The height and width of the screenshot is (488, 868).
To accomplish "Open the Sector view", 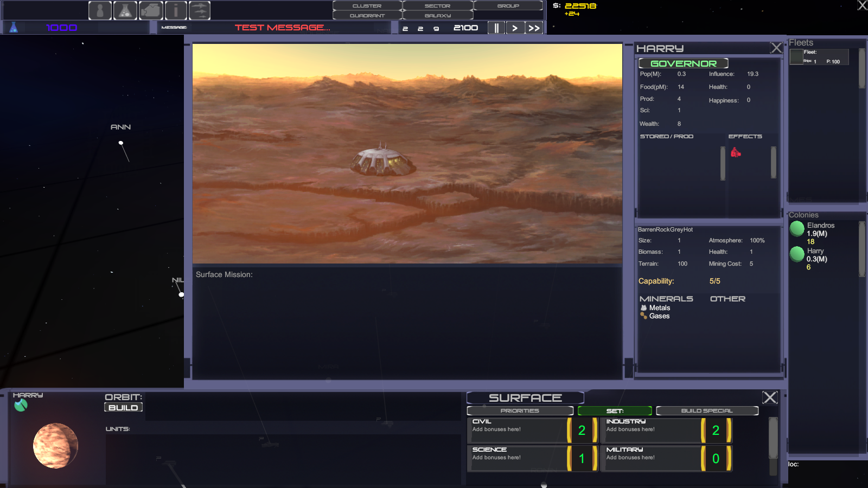I will pos(438,5).
